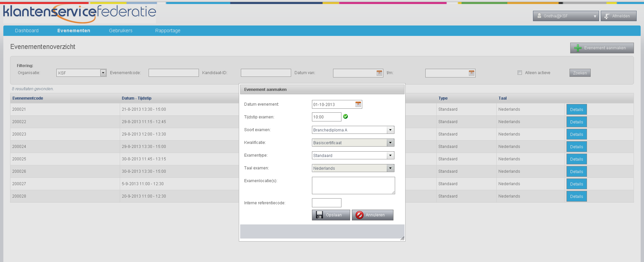Sort by Evenementcode column header
Viewport: 644px width, 262px height.
28,98
